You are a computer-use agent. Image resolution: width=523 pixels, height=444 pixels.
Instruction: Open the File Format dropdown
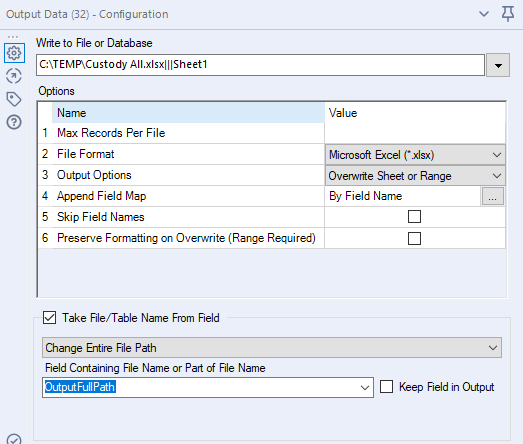click(415, 155)
